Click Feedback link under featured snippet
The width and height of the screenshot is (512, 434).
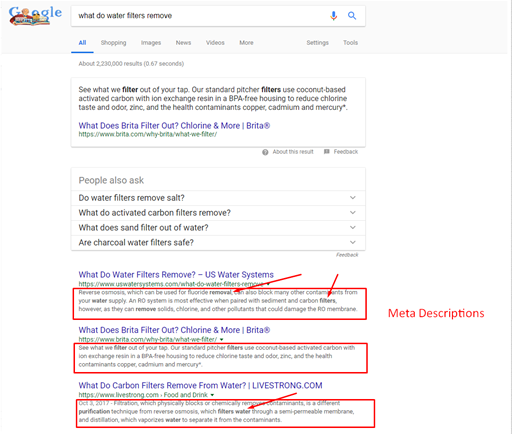(x=346, y=152)
